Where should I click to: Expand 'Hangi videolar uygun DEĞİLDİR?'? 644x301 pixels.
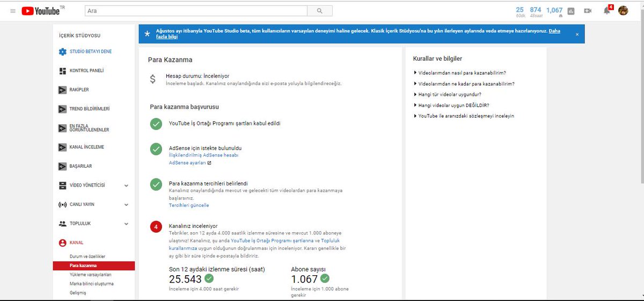coord(451,105)
